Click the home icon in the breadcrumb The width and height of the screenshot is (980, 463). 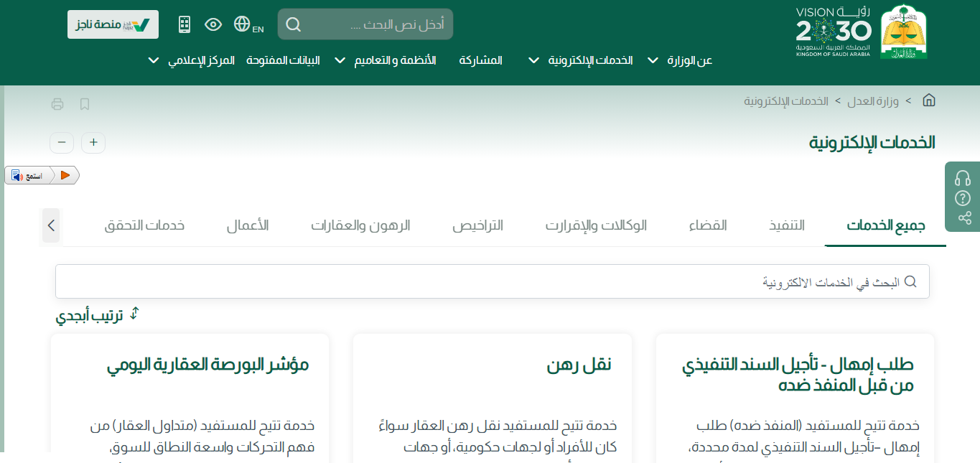coord(928,100)
